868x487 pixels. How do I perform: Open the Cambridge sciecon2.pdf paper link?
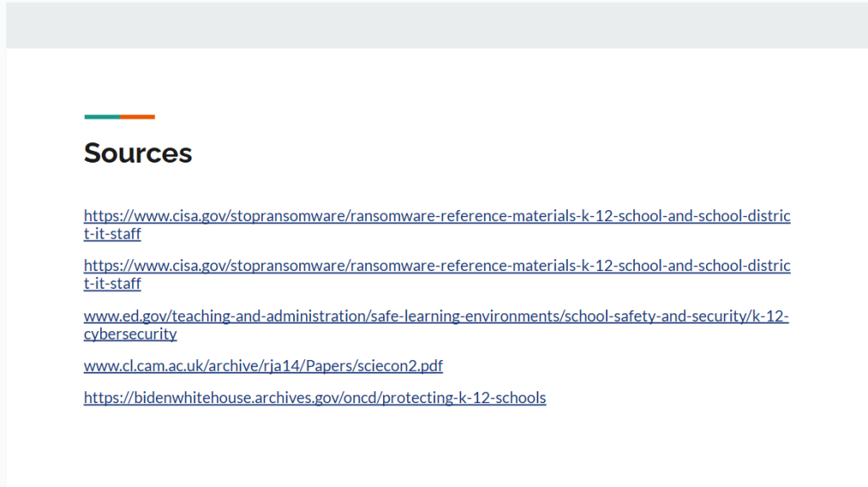[x=263, y=366]
